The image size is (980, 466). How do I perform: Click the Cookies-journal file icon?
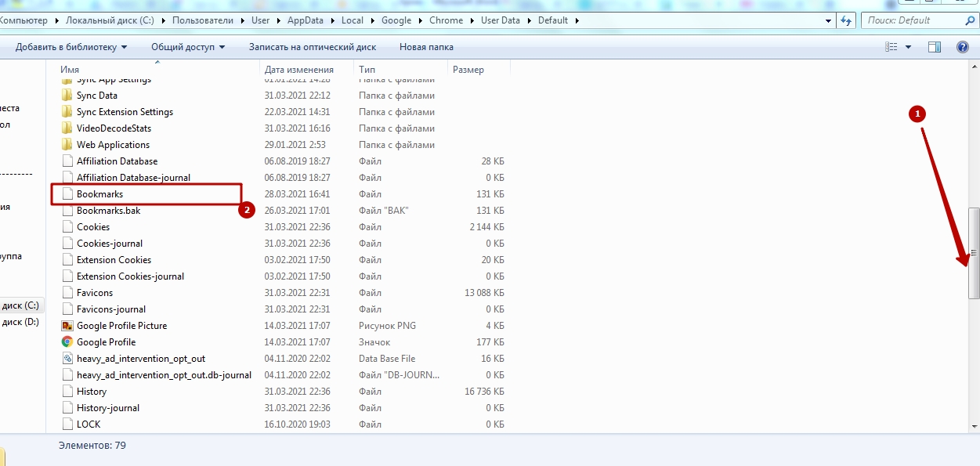(x=67, y=244)
